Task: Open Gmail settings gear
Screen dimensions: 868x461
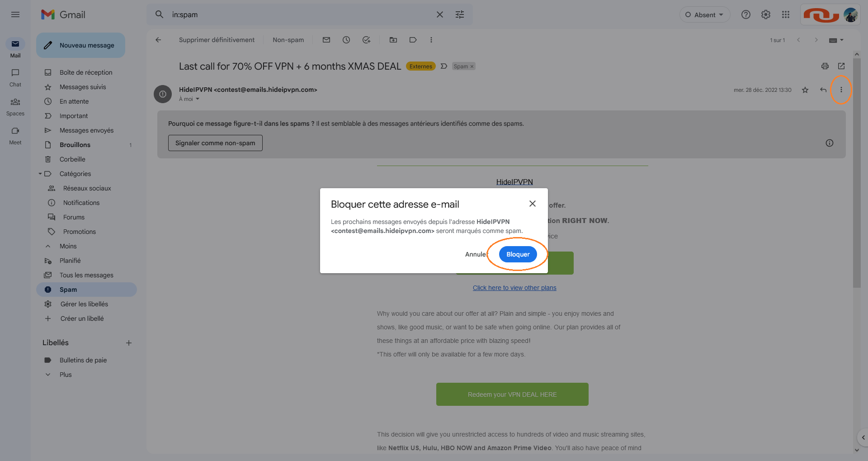Action: point(766,14)
